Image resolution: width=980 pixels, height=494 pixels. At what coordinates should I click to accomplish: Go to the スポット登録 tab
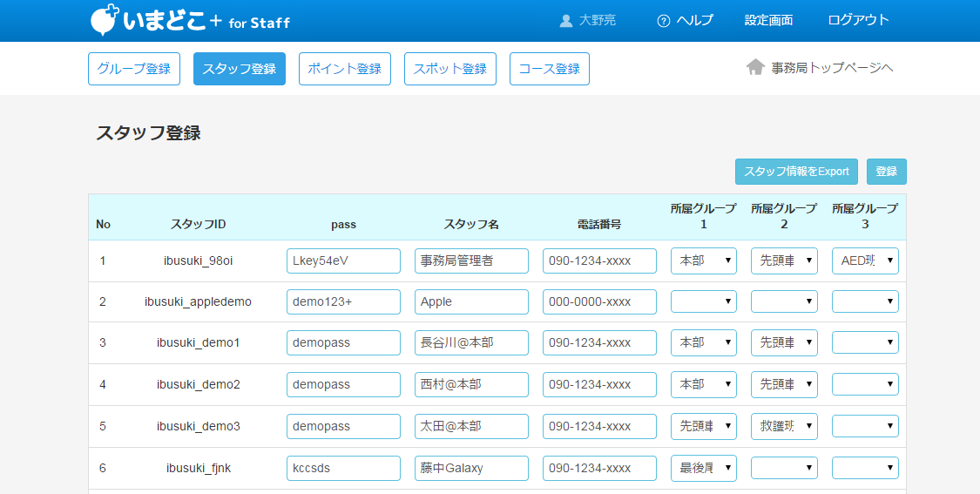[x=449, y=69]
